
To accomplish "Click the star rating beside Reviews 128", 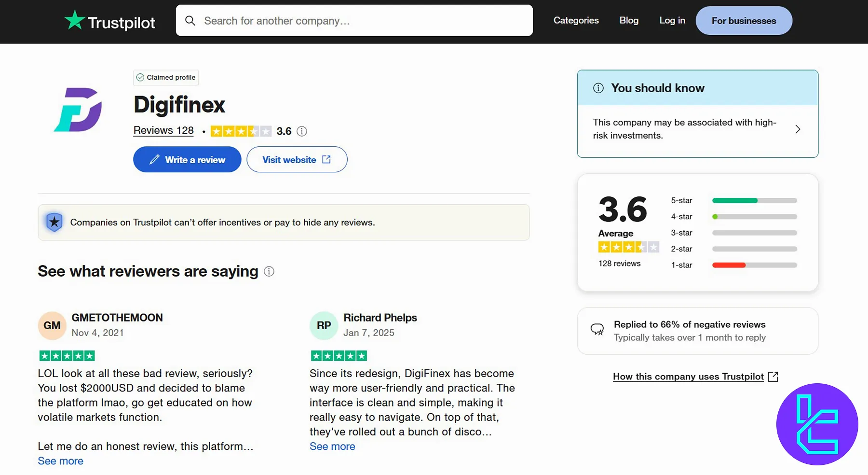I will 241,131.
